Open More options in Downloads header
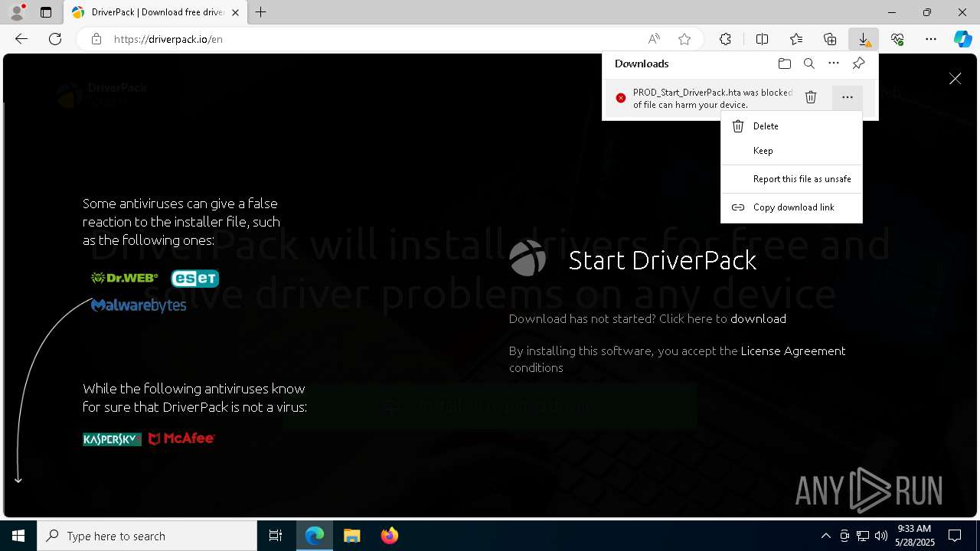This screenshot has width=980, height=551. tap(834, 64)
